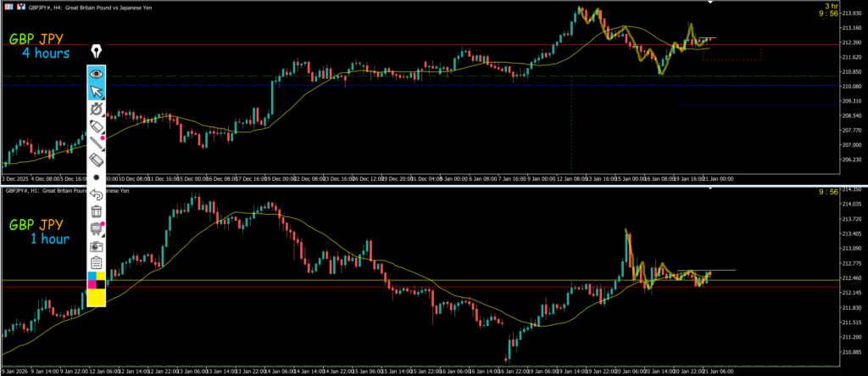This screenshot has width=868, height=376.
Task: Pick the magenta color square
Action: (x=92, y=284)
